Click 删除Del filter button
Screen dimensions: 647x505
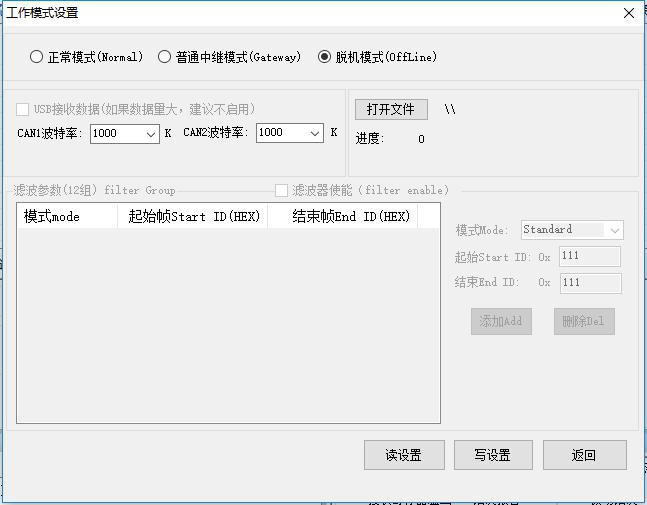[x=584, y=321]
